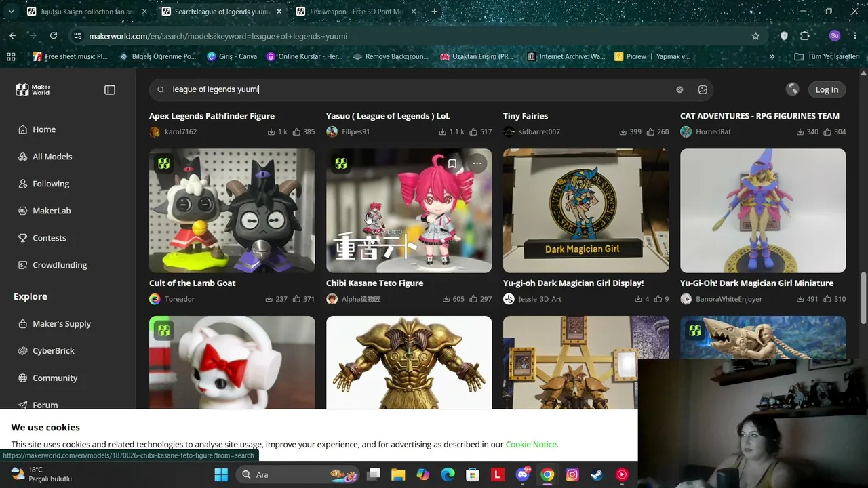Open the Cult of the Lamb Goat title
Image resolution: width=868 pixels, height=488 pixels.
coord(193,283)
